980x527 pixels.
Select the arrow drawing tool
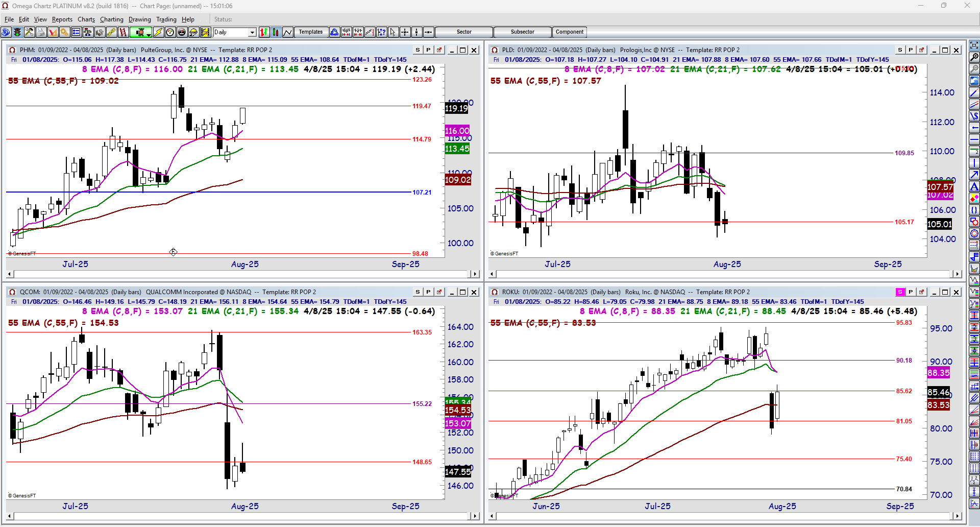coord(974,175)
